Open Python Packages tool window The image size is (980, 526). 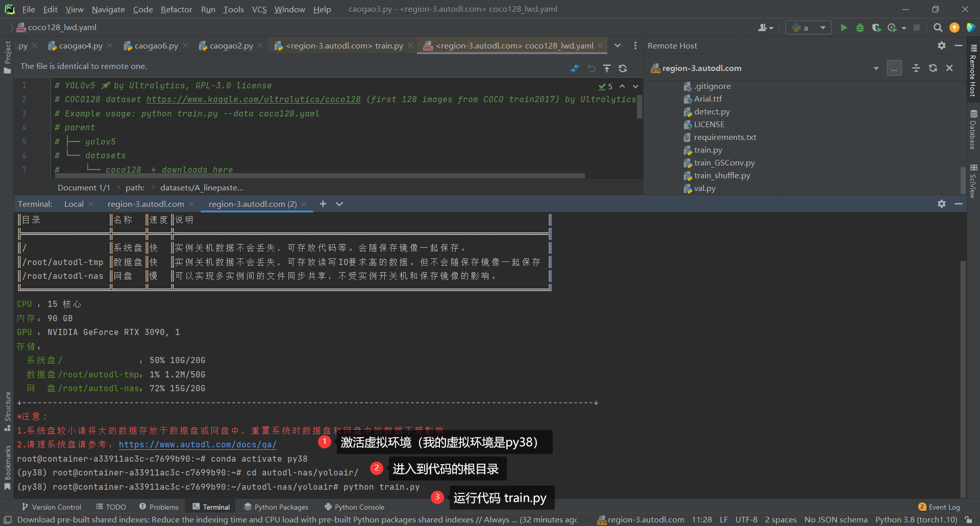pos(276,507)
